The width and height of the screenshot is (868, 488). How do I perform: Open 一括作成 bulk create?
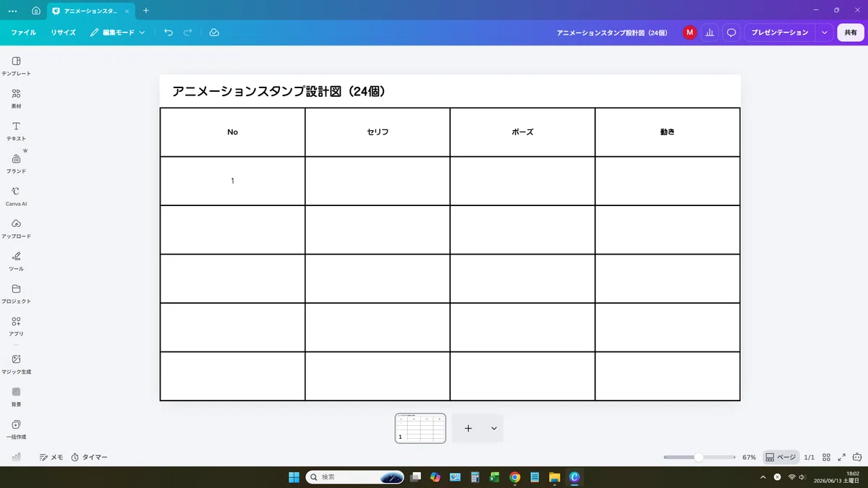16,429
